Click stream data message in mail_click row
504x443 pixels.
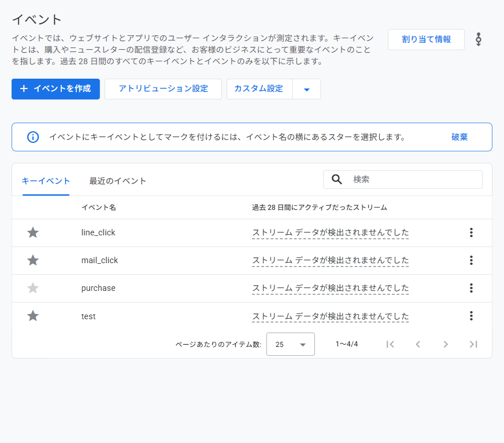click(331, 260)
